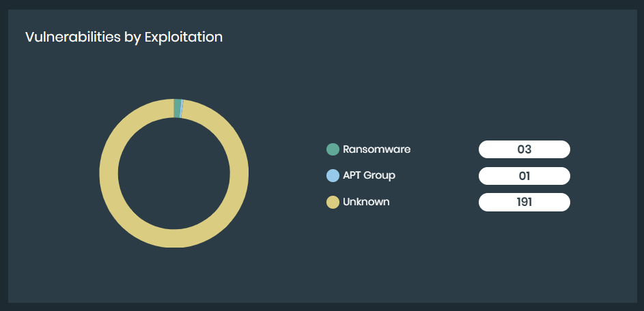Click the blue APT Group legend dot
Viewport: 644px width, 311px height.
[333, 176]
